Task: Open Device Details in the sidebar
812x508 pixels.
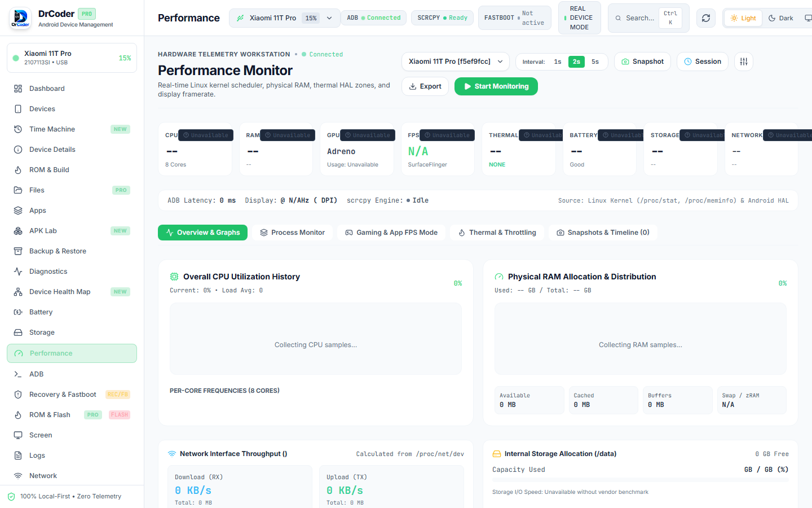Action: tap(72, 150)
